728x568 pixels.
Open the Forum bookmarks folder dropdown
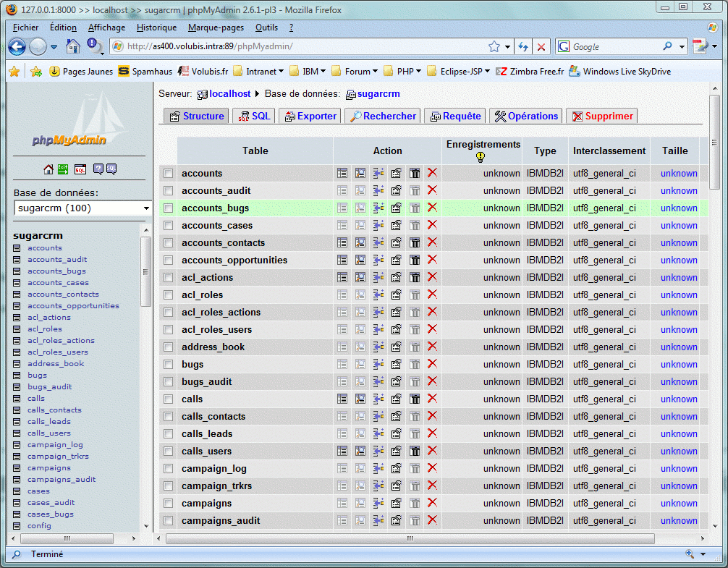coord(355,72)
